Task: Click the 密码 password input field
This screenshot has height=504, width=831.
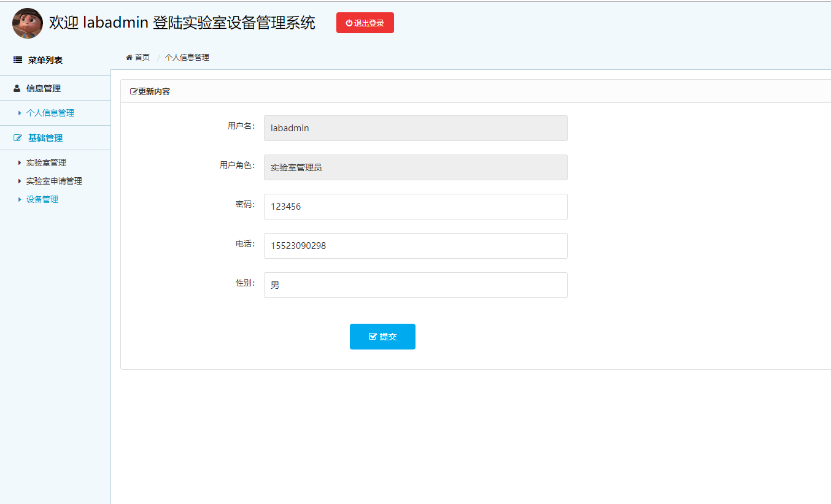Action: (x=415, y=206)
